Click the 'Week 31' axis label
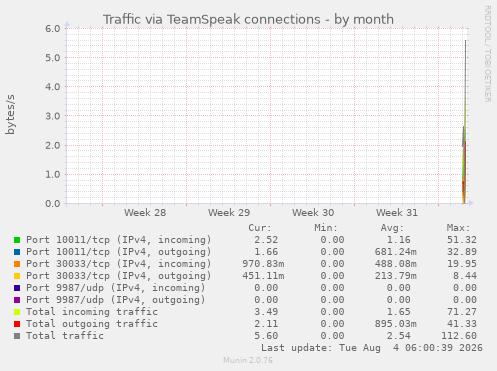The width and height of the screenshot is (497, 371). (397, 213)
